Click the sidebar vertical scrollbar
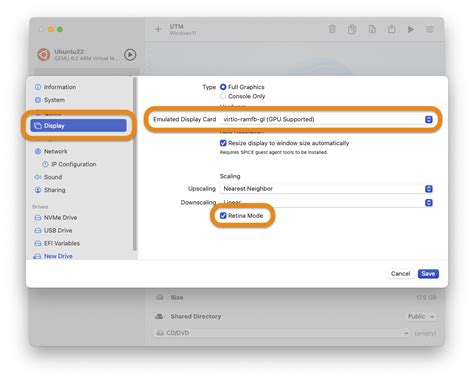This screenshot has width=474, height=380. pos(134,164)
